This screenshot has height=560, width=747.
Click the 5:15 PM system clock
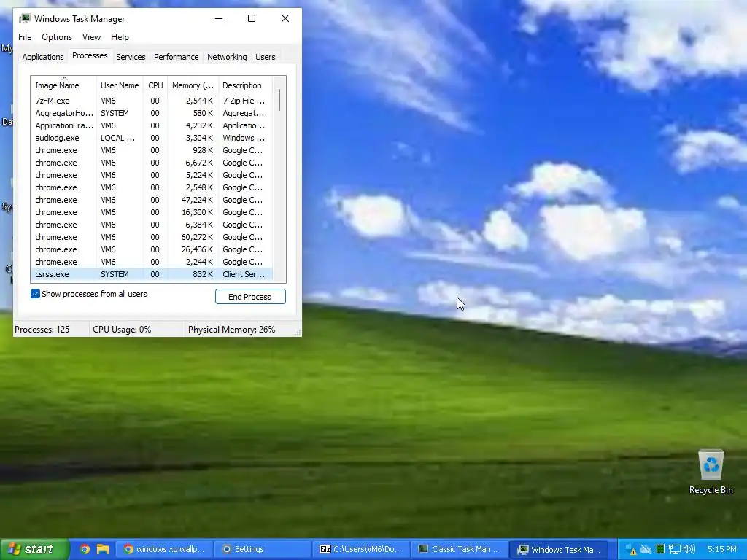coord(721,549)
